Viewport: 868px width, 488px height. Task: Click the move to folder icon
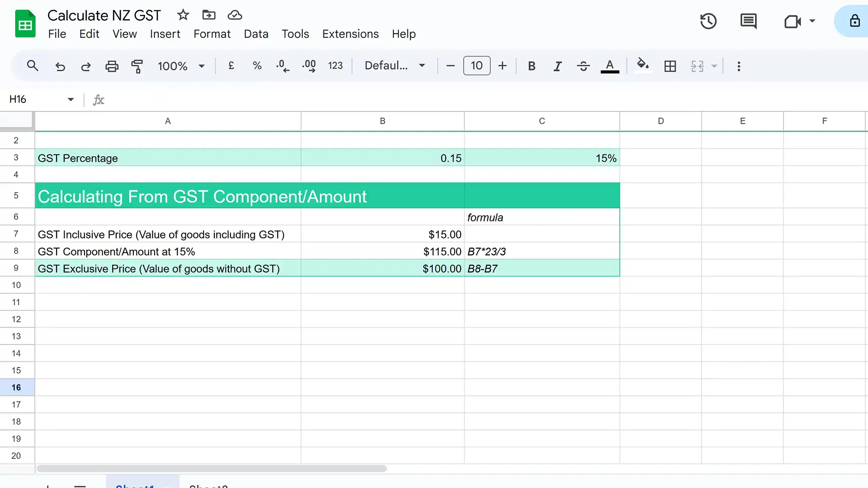pos(208,15)
